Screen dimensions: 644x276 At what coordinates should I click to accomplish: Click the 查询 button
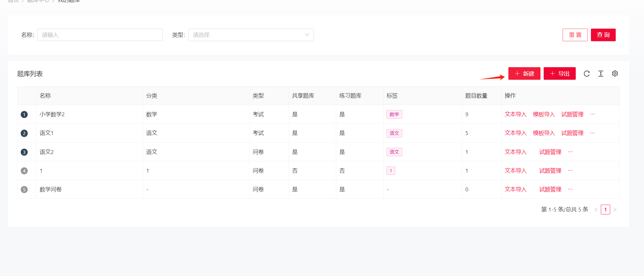point(603,35)
